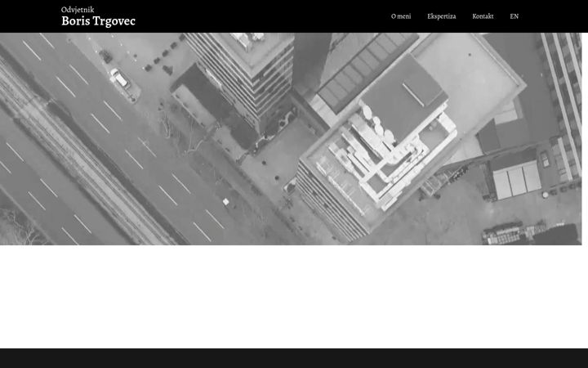Viewport: 588px width, 368px height.
Task: Open the O meni page
Action: pyautogui.click(x=401, y=16)
